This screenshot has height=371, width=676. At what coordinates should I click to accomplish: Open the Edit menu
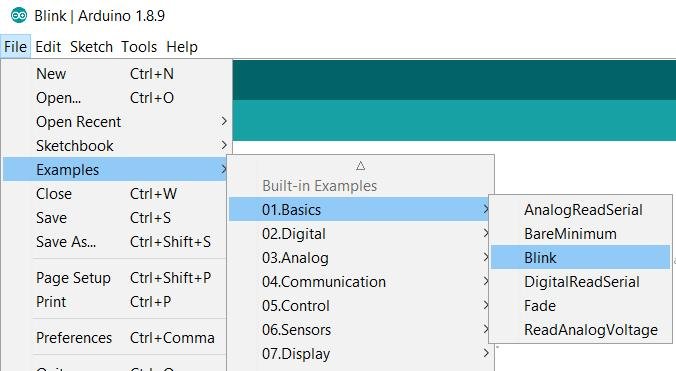pos(48,47)
